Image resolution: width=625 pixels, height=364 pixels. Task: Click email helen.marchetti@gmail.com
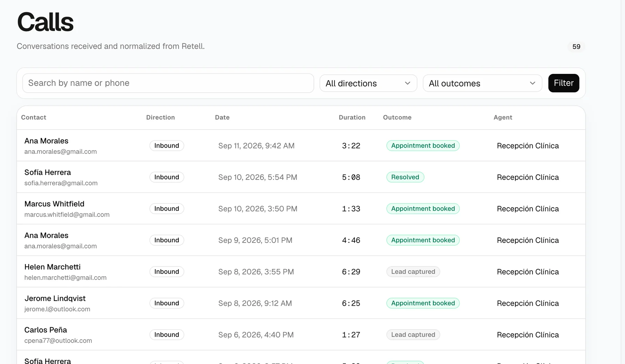[x=65, y=278]
